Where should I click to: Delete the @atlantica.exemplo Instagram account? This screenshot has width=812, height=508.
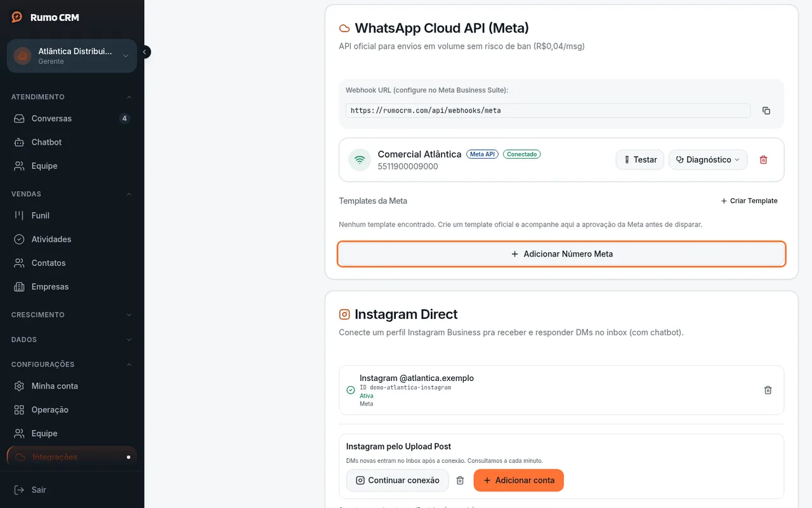[x=768, y=390]
